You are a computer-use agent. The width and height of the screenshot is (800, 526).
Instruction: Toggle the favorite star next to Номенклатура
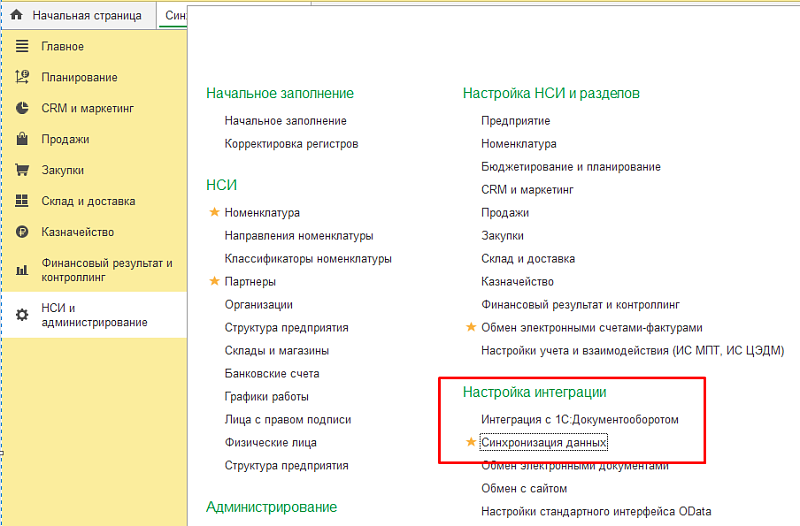pyautogui.click(x=213, y=212)
